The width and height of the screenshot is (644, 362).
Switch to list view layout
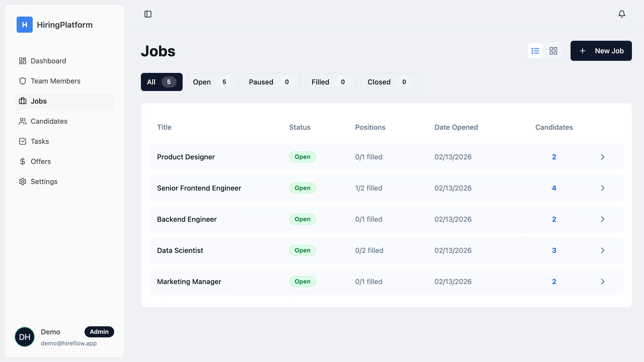click(535, 51)
